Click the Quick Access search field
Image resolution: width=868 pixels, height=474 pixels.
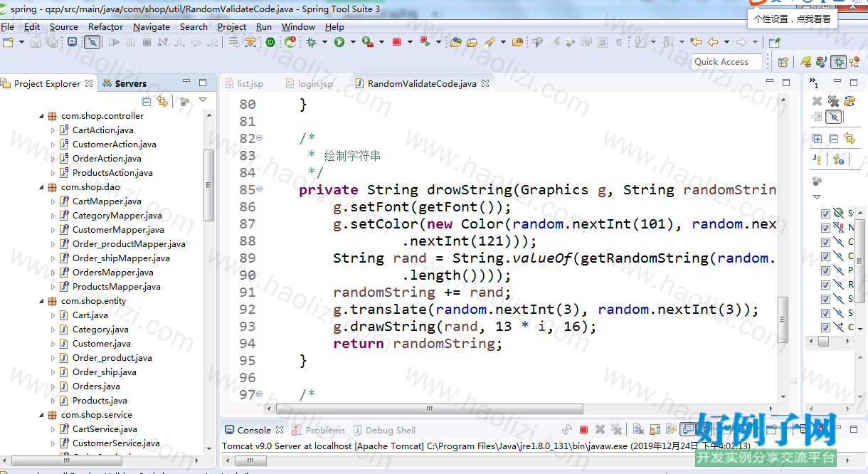[x=726, y=62]
